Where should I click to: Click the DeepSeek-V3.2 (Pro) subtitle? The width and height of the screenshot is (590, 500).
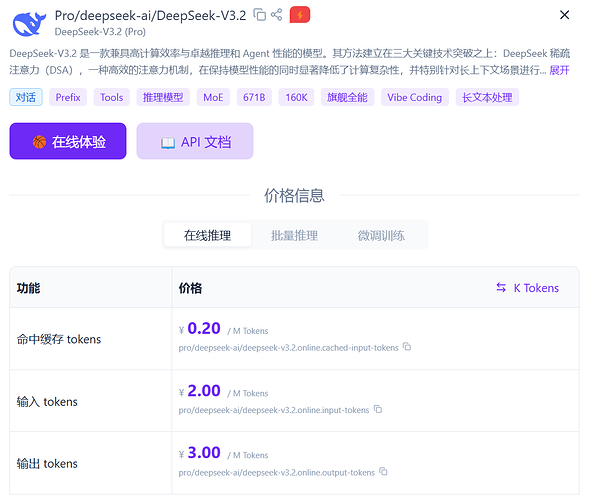[x=100, y=32]
